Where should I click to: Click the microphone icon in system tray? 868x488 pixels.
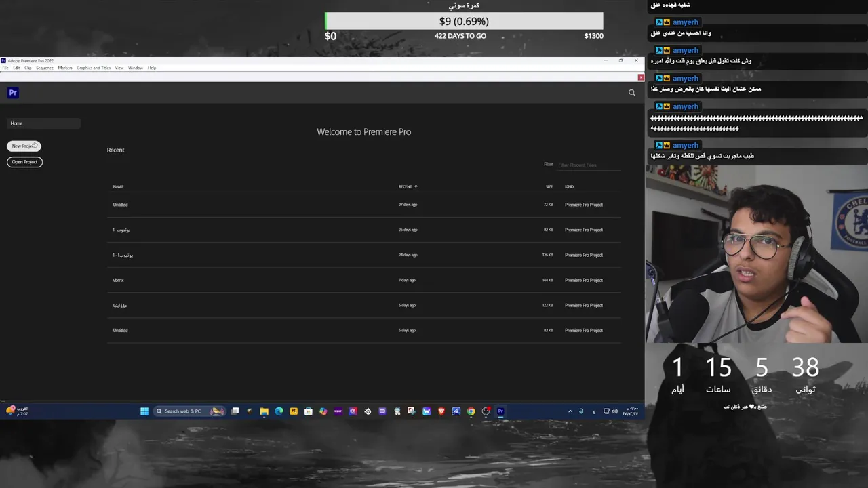(581, 411)
